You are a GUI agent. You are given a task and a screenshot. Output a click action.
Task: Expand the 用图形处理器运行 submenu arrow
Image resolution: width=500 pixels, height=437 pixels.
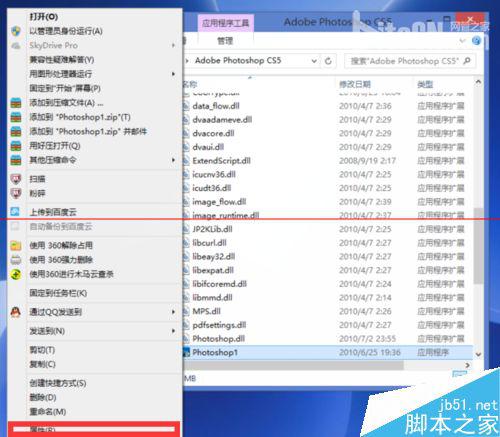pos(173,74)
